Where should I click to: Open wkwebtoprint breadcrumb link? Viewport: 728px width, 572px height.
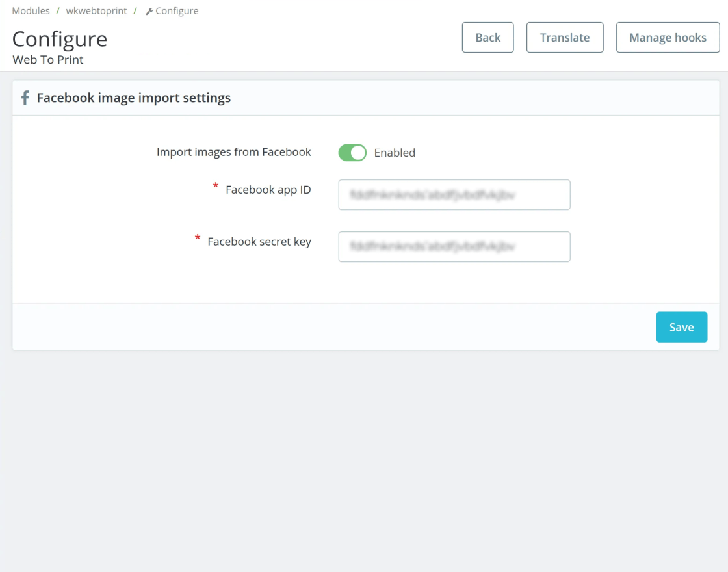96,10
